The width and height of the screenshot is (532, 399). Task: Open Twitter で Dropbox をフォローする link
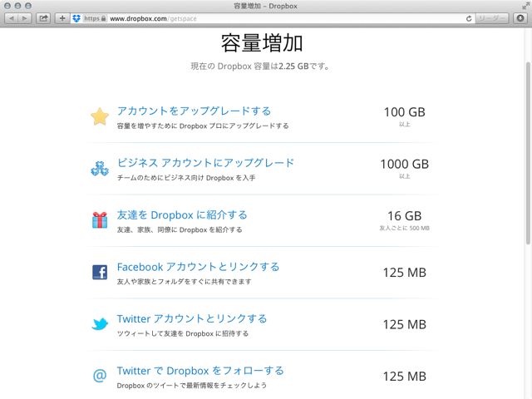[200, 371]
